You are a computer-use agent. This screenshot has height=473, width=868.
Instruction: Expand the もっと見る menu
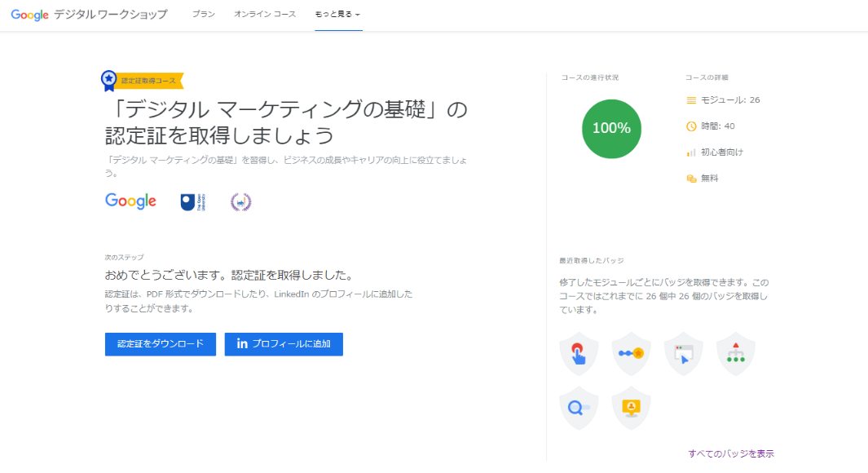pyautogui.click(x=337, y=14)
